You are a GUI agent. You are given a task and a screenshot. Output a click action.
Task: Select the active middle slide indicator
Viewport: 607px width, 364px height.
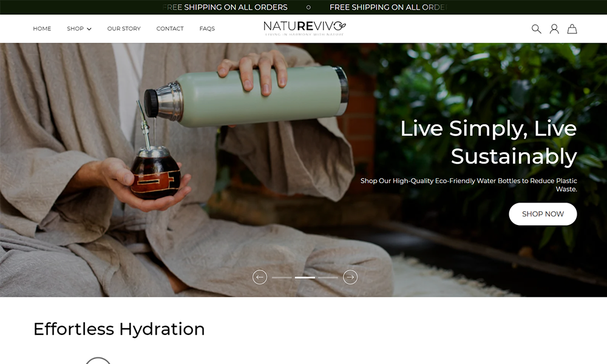[x=305, y=277]
